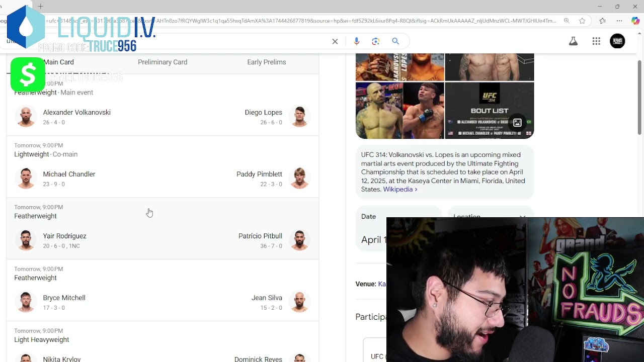This screenshot has height=362, width=644.
Task: Select the Diego Lopes name
Action: coord(263,112)
